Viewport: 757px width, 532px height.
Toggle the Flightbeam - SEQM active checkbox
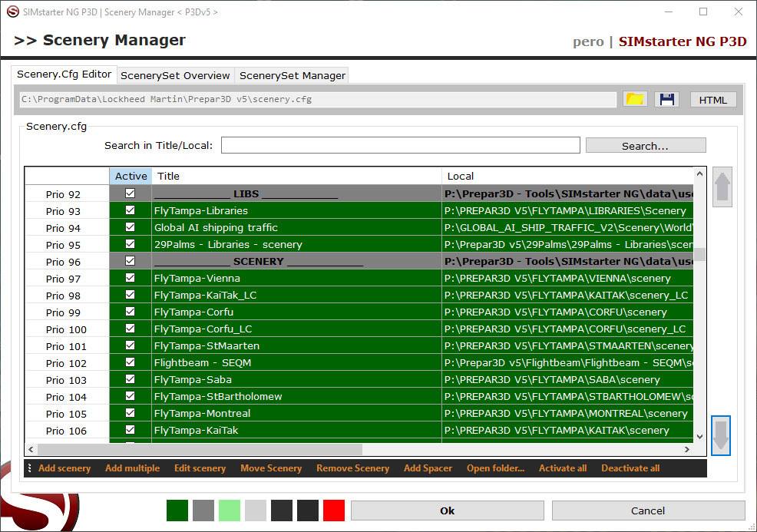(130, 362)
